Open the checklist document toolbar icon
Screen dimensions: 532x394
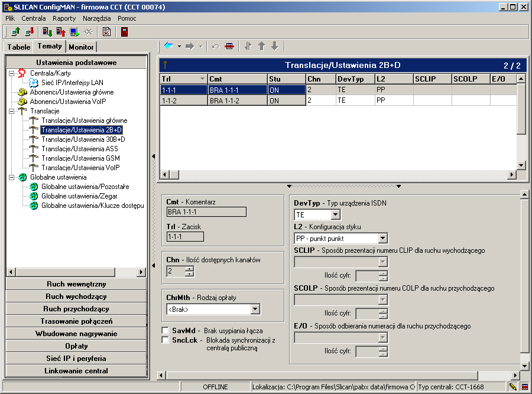coord(106,32)
